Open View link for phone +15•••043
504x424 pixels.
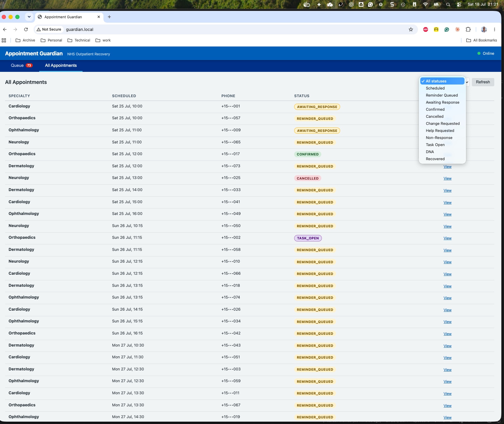tap(447, 346)
